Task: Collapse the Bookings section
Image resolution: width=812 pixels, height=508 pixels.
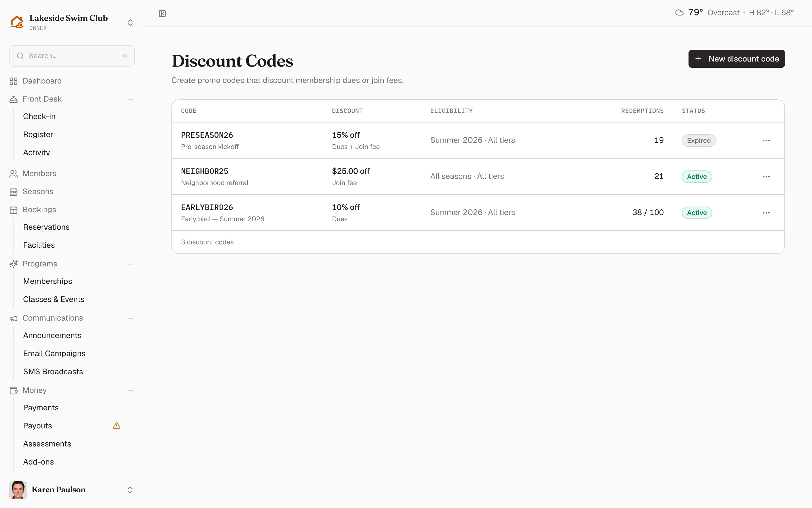Action: 131,210
